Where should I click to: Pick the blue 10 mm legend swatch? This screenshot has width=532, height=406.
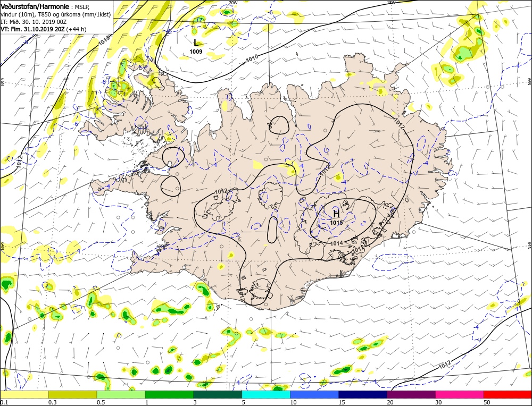314,394
